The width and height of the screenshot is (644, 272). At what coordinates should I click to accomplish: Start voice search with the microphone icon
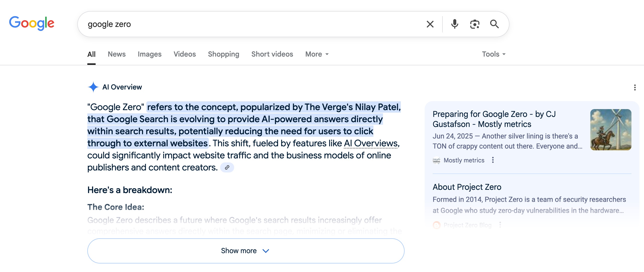coord(455,24)
